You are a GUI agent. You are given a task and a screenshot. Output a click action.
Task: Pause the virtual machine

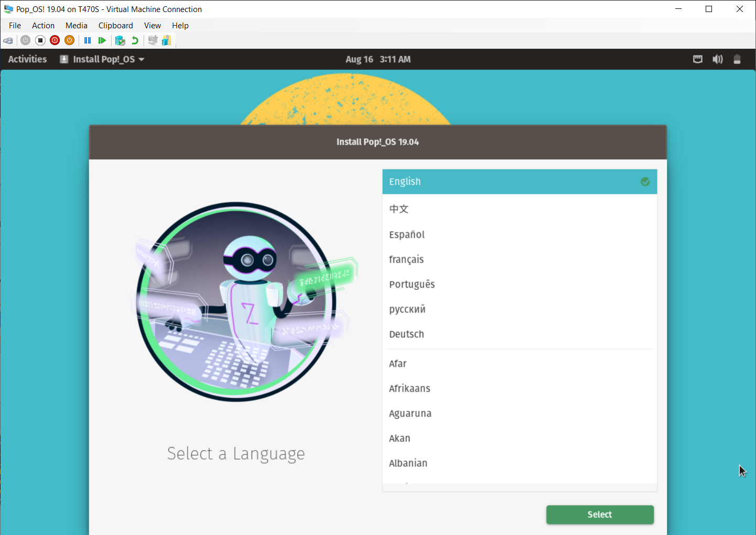pyautogui.click(x=88, y=40)
